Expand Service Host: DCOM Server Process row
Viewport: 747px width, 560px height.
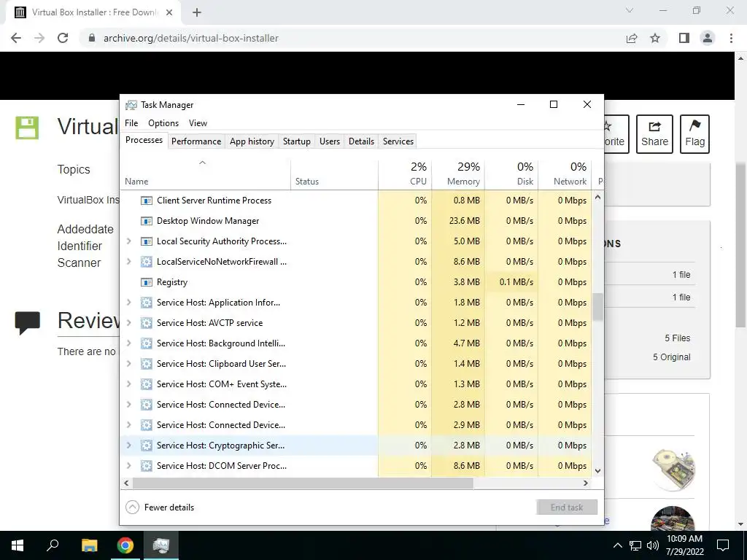pos(128,466)
